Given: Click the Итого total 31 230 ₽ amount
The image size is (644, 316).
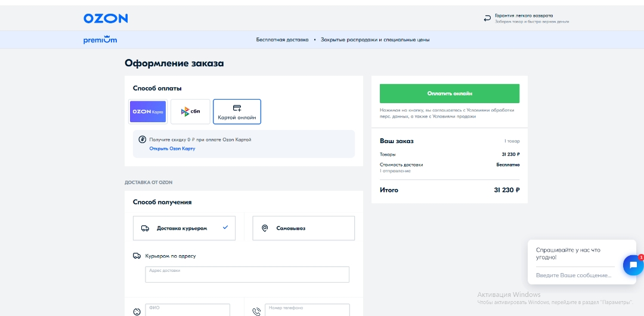Looking at the screenshot, I should point(507,190).
